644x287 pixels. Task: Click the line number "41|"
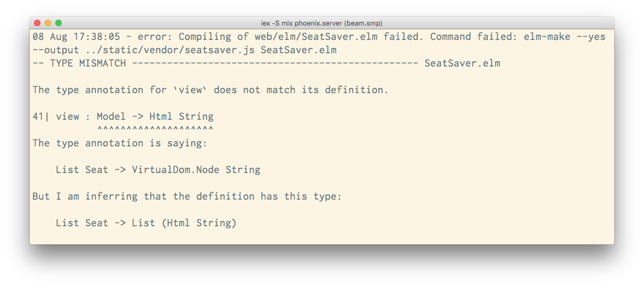(x=41, y=117)
